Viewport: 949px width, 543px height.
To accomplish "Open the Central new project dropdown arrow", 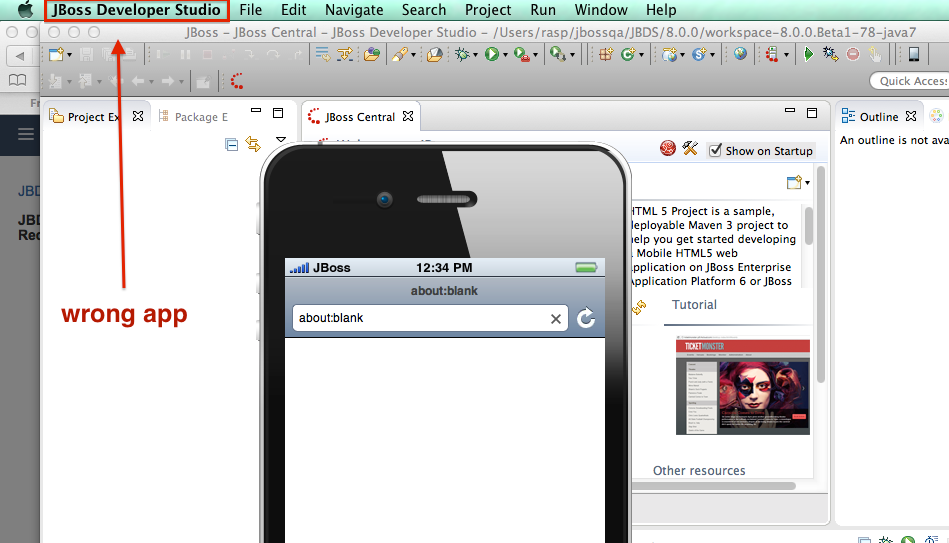I will click(807, 183).
